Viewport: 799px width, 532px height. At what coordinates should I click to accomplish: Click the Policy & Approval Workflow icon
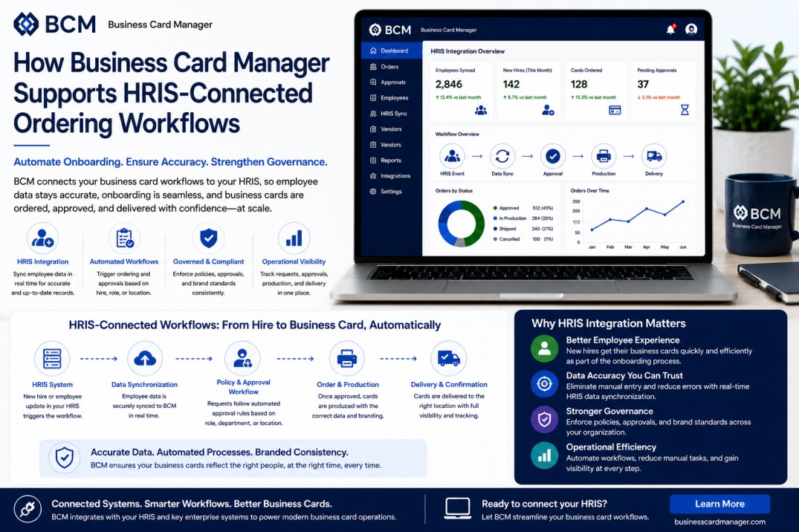coord(242,358)
